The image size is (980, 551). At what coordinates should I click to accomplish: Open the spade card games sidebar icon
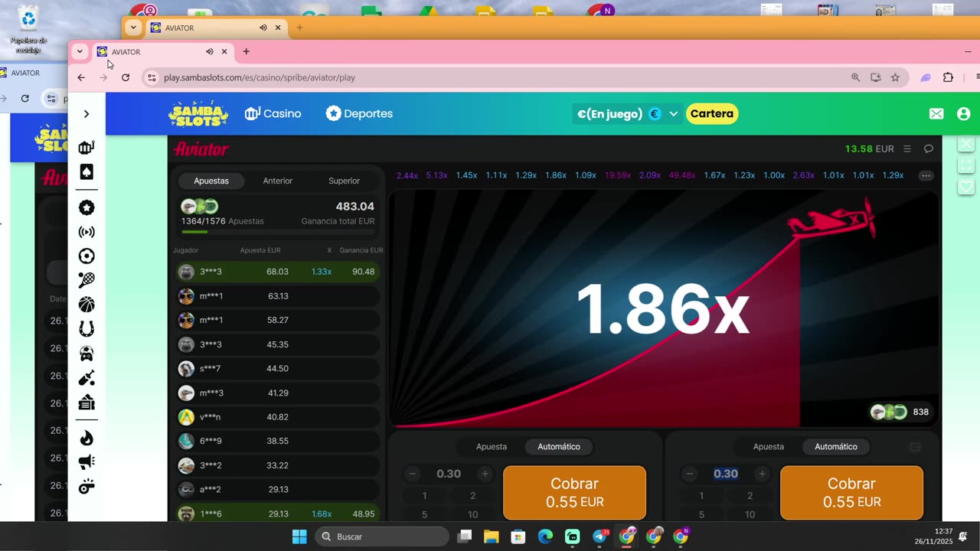87,172
